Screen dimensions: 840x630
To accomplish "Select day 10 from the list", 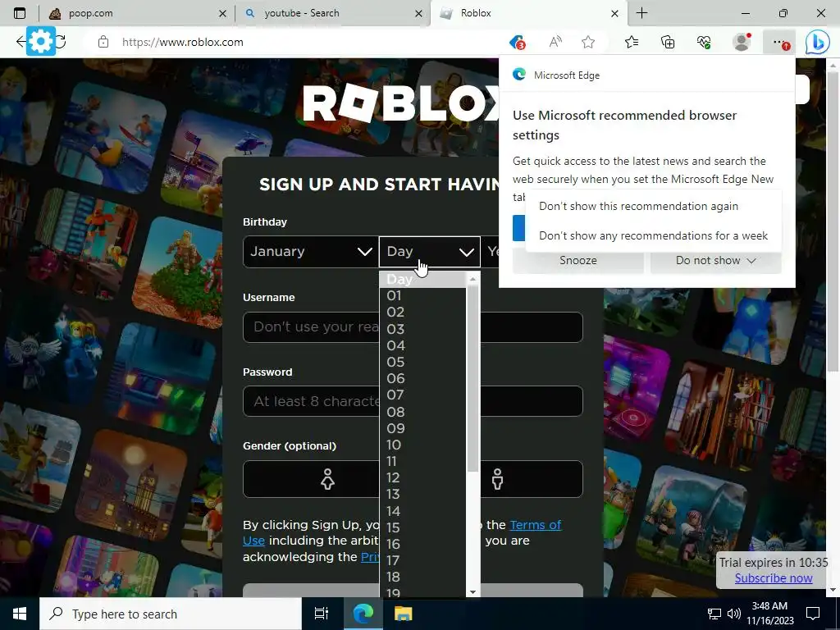I will tap(423, 445).
